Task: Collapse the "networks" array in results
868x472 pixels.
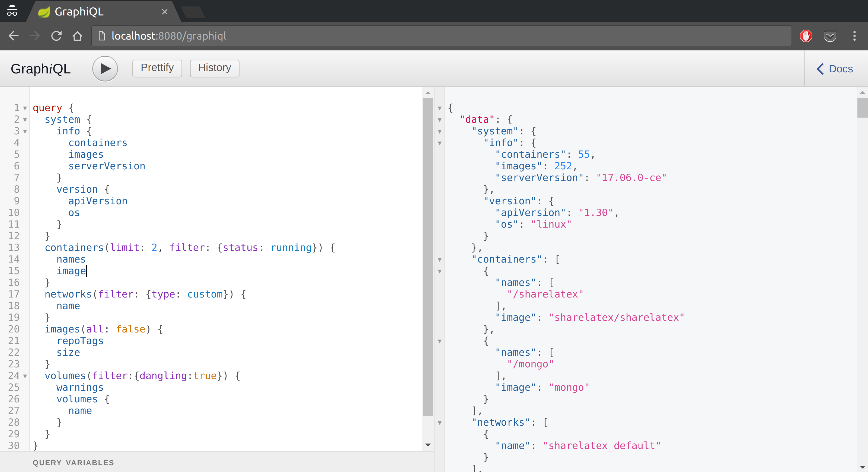Action: pyautogui.click(x=440, y=423)
